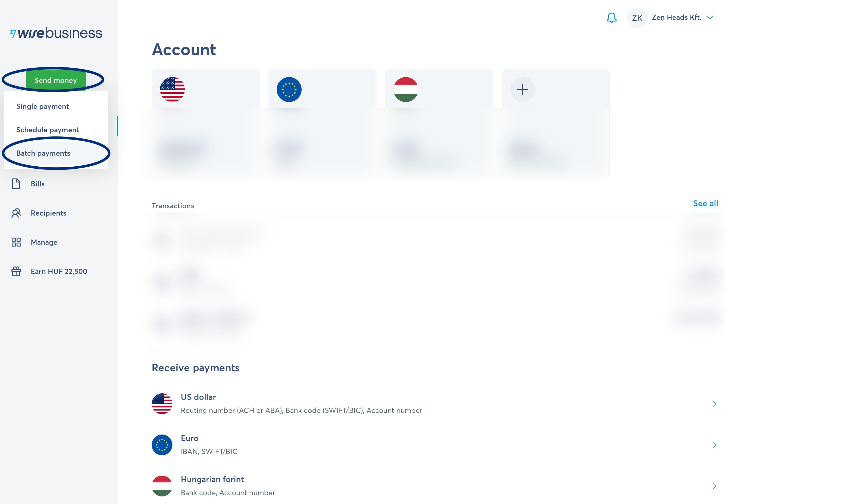Screen dimensions: 857x504
Task: Add a new balance with plus icon
Action: pos(522,90)
